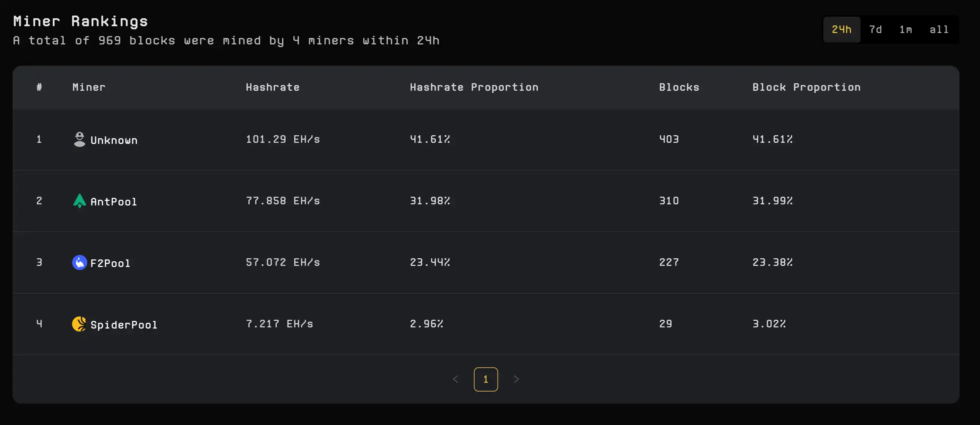Image resolution: width=980 pixels, height=425 pixels.
Task: Show all-time miner rankings
Action: coord(939,30)
